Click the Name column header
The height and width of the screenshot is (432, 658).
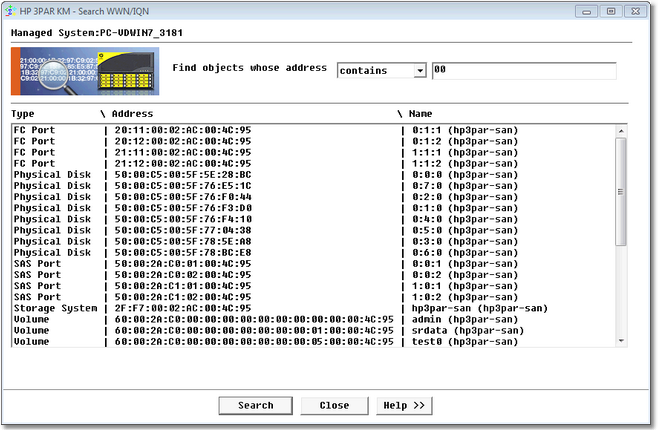tap(420, 114)
